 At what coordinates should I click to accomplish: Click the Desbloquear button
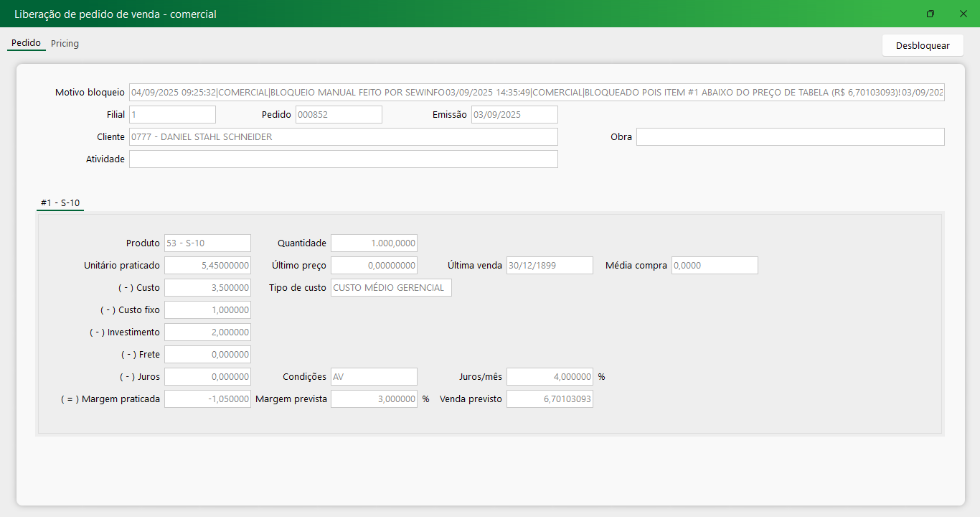(923, 45)
